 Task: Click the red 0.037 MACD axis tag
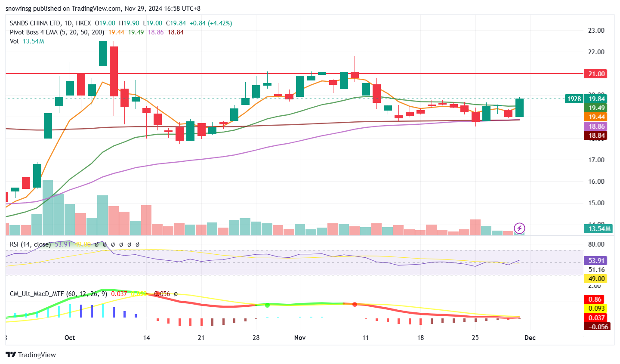(x=596, y=318)
